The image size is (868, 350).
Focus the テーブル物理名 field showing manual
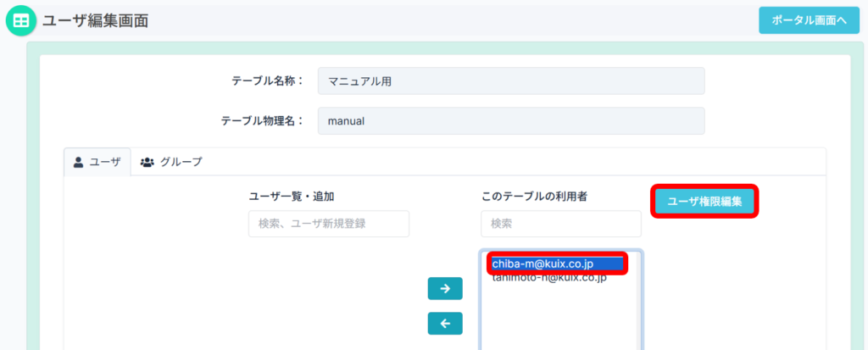click(x=510, y=121)
